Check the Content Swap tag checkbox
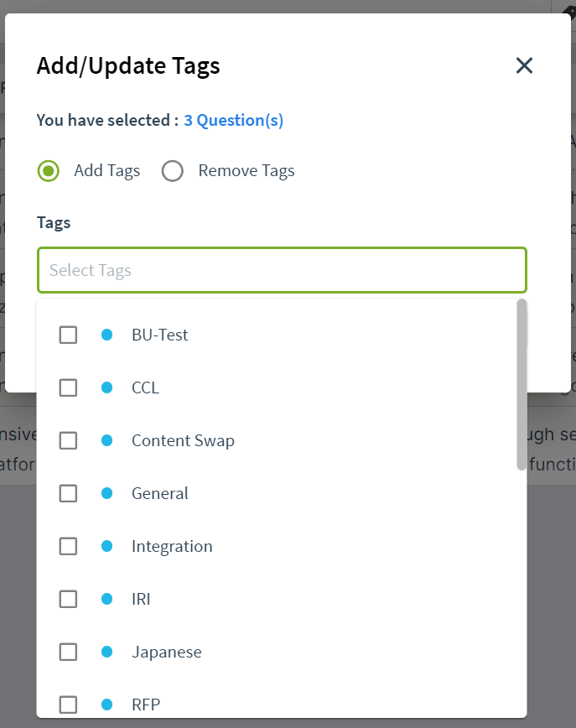The image size is (576, 728). [x=68, y=440]
